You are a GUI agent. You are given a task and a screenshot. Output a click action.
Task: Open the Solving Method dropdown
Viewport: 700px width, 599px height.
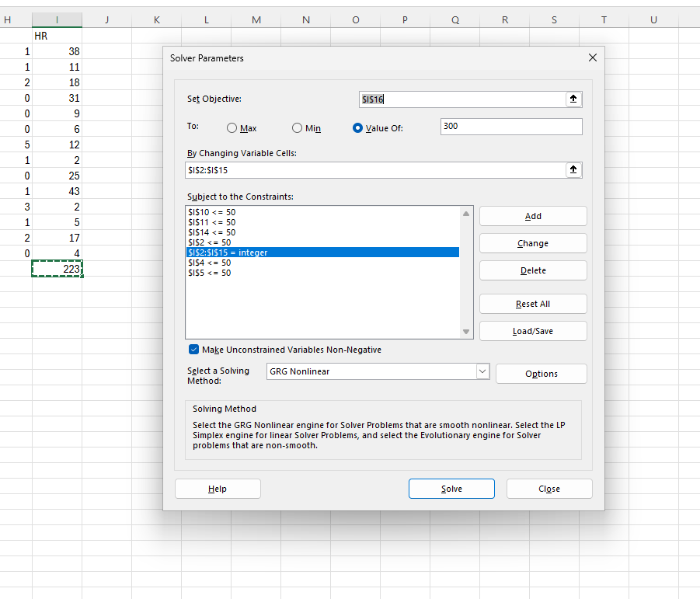tap(482, 371)
